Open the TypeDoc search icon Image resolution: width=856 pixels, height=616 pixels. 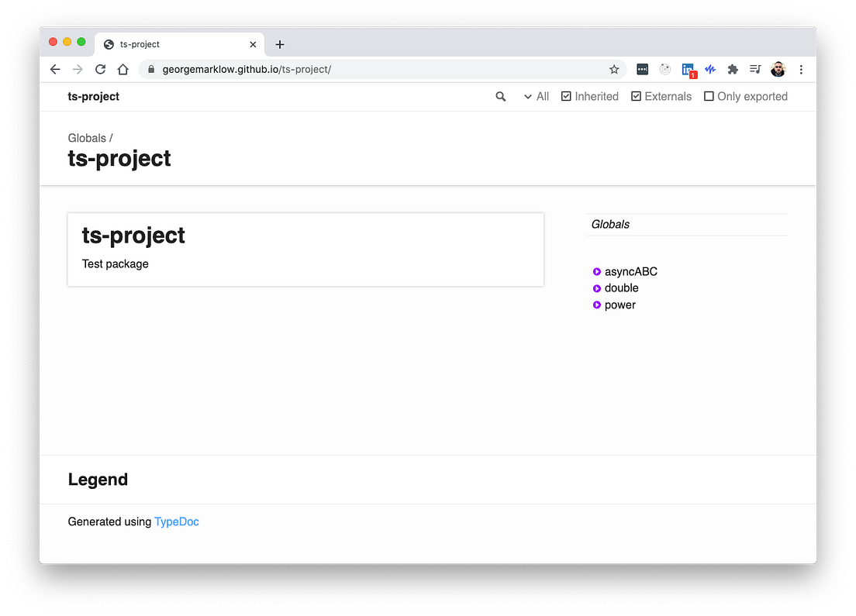coord(500,96)
